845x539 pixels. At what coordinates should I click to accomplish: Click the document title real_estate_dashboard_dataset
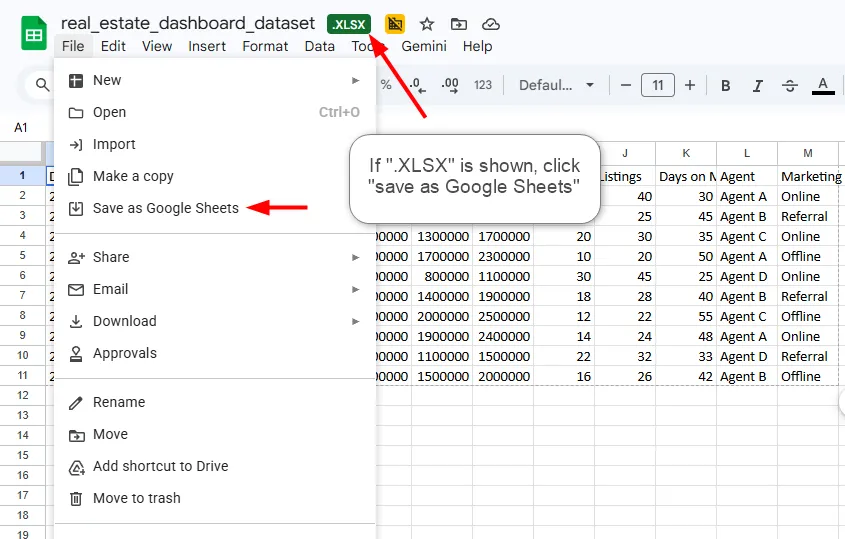[x=188, y=24]
